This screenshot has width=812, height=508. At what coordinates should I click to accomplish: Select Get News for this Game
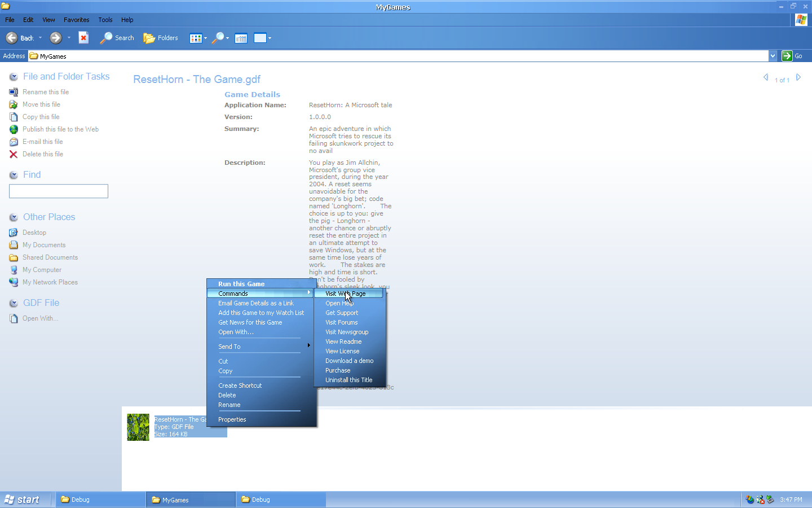pyautogui.click(x=260, y=322)
